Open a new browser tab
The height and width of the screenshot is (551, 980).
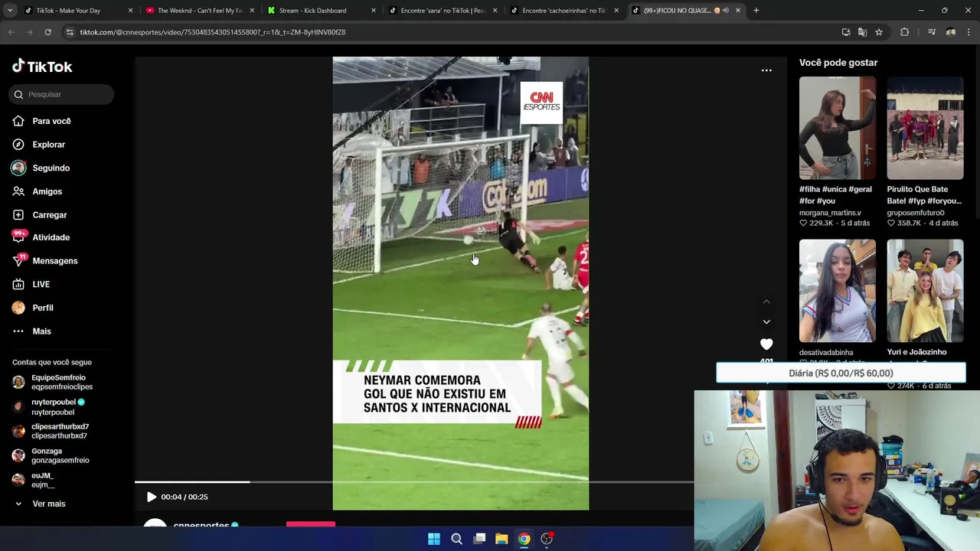(756, 11)
